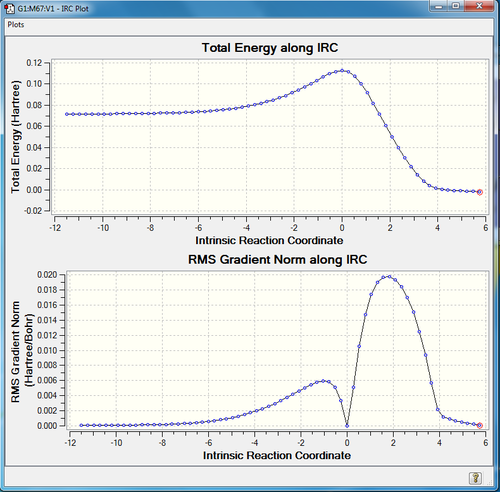Select the red-circled final point on gradient plot
500x492 pixels.
click(480, 426)
